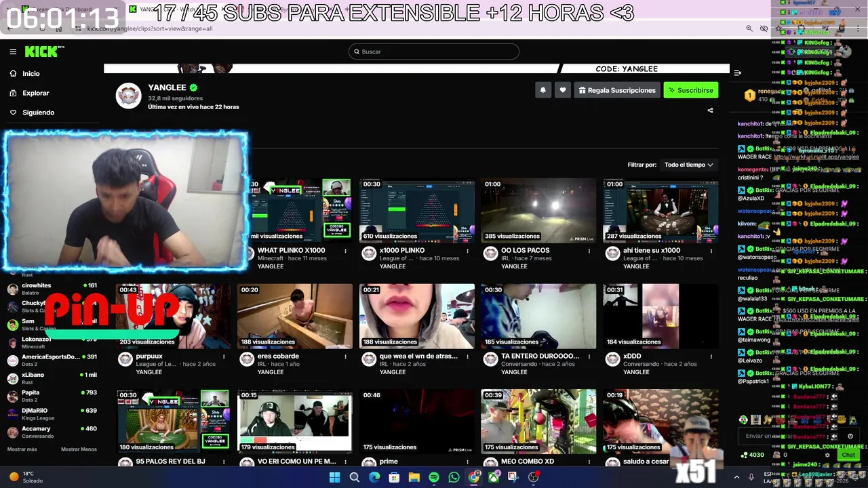The height and width of the screenshot is (488, 868).
Task: Collapse sidebar with Mostrar Menos
Action: [79, 449]
